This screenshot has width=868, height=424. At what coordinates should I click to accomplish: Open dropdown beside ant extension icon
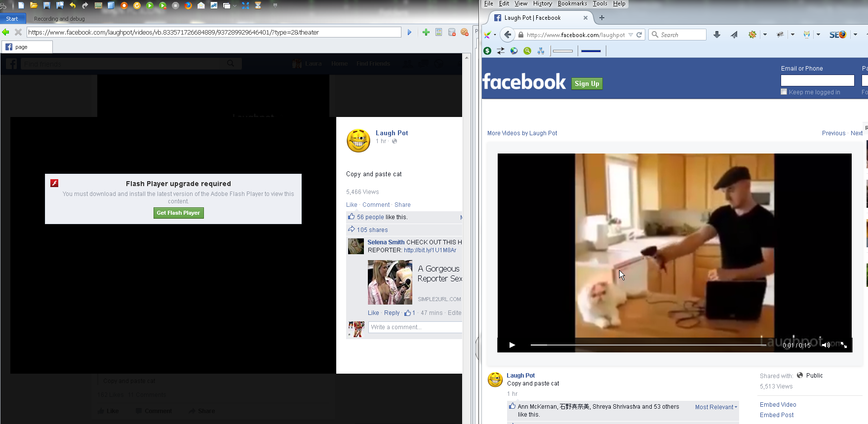[792, 35]
